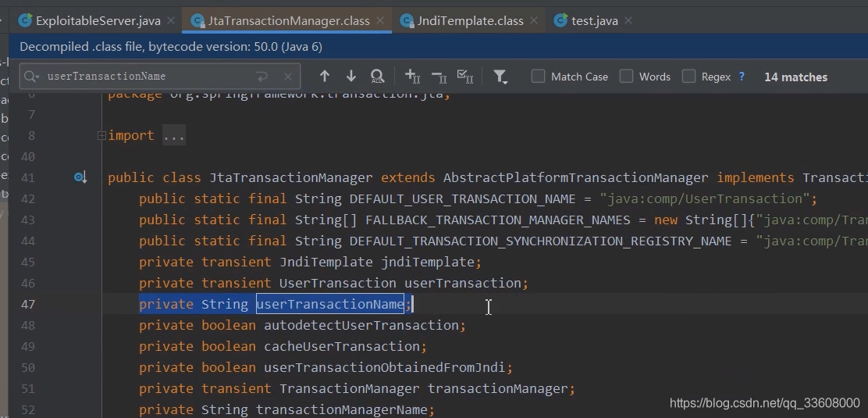Click AbstractPlatformTransactionManager on line 41
Screen dimensions: 868x418
pyautogui.click(x=576, y=178)
